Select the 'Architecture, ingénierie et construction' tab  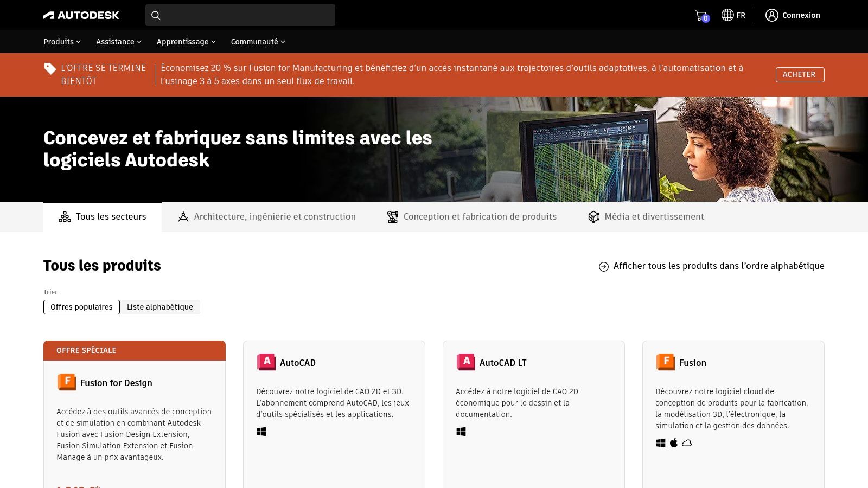coord(267,216)
